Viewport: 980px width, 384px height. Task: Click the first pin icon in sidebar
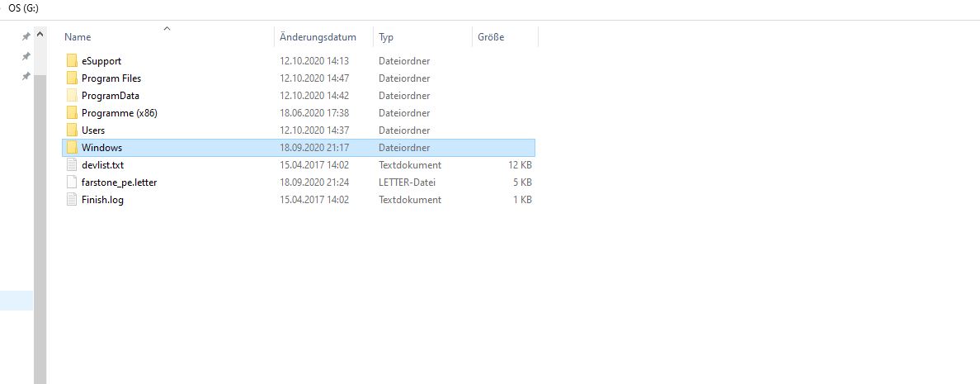click(26, 37)
